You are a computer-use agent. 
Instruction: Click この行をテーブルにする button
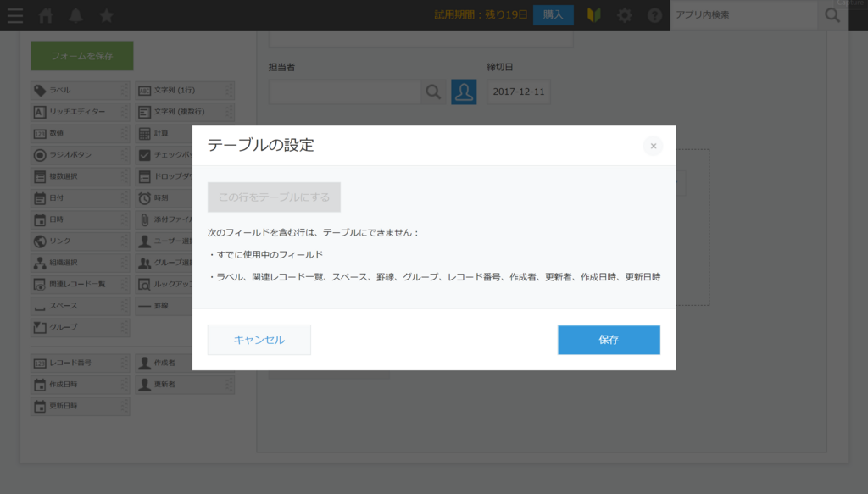coord(274,197)
